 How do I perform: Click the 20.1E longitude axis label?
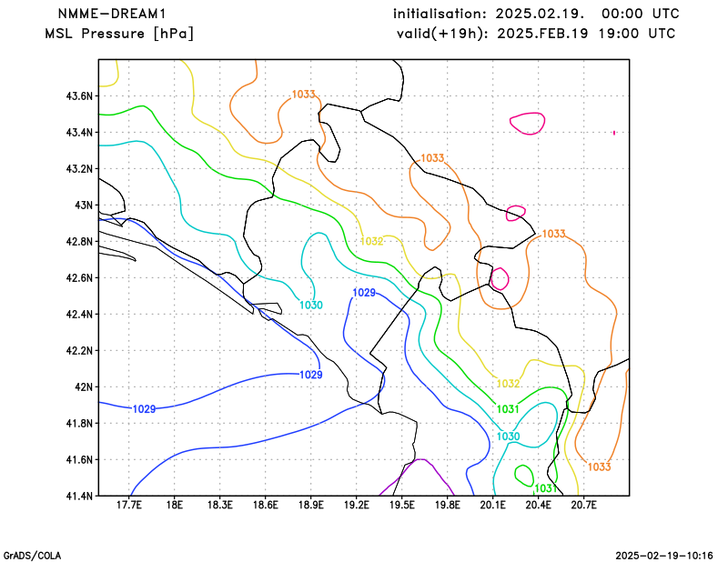(x=493, y=505)
